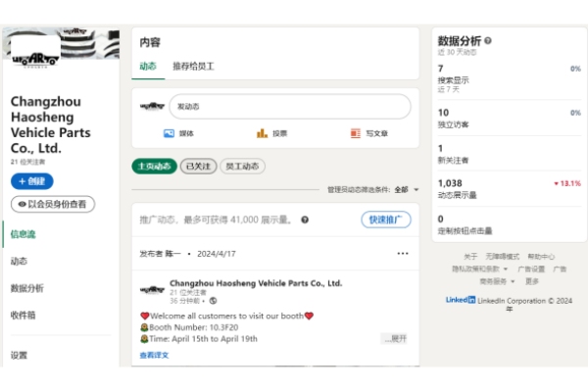
Task: Click company logo in post header
Action: [152, 290]
